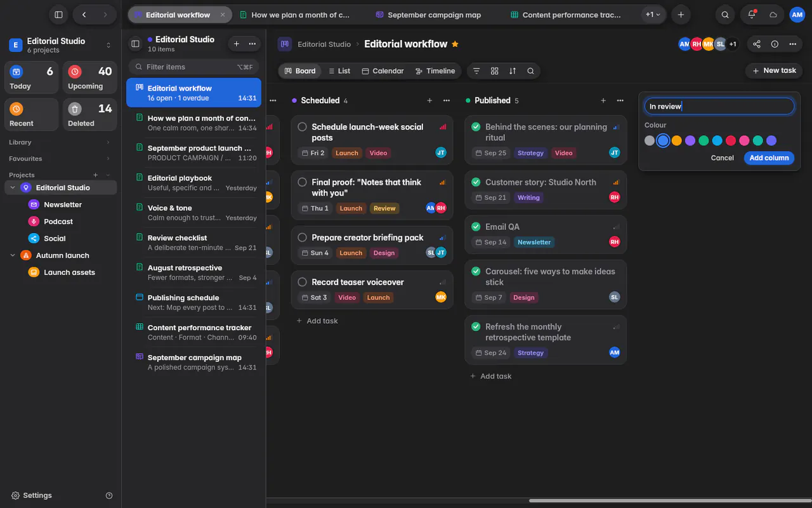Switch to List view
The width and height of the screenshot is (812, 508).
coord(339,71)
